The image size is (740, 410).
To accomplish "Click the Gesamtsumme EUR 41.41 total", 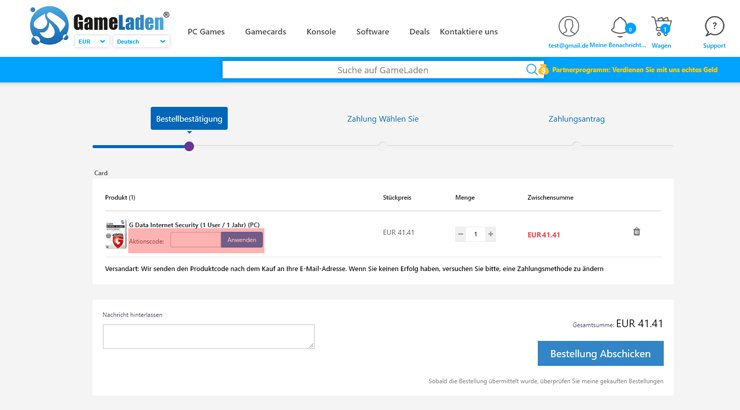I will [x=639, y=324].
